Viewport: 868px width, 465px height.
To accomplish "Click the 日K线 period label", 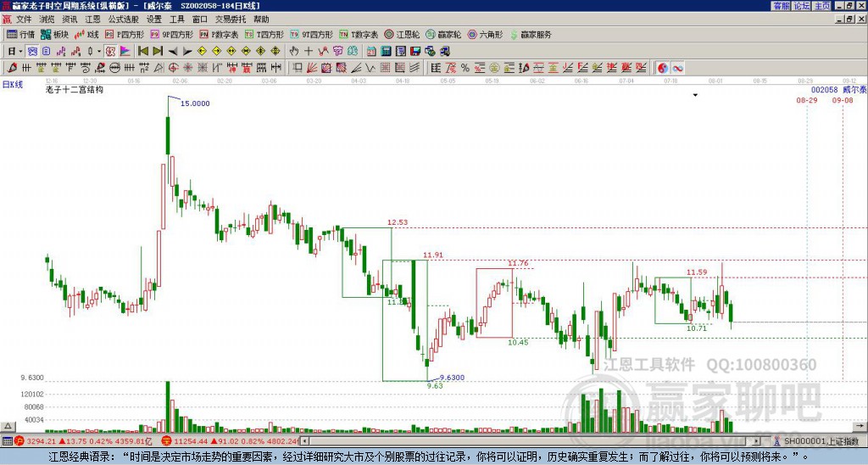I will [12, 85].
